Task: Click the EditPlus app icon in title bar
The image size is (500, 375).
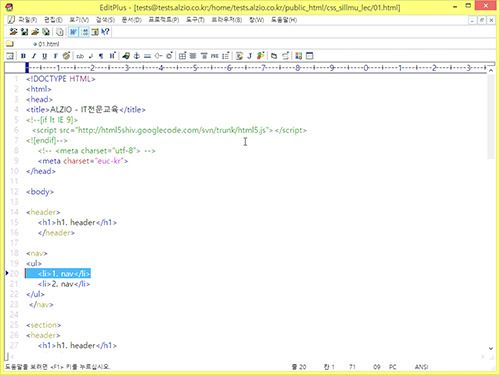Action: point(9,7)
